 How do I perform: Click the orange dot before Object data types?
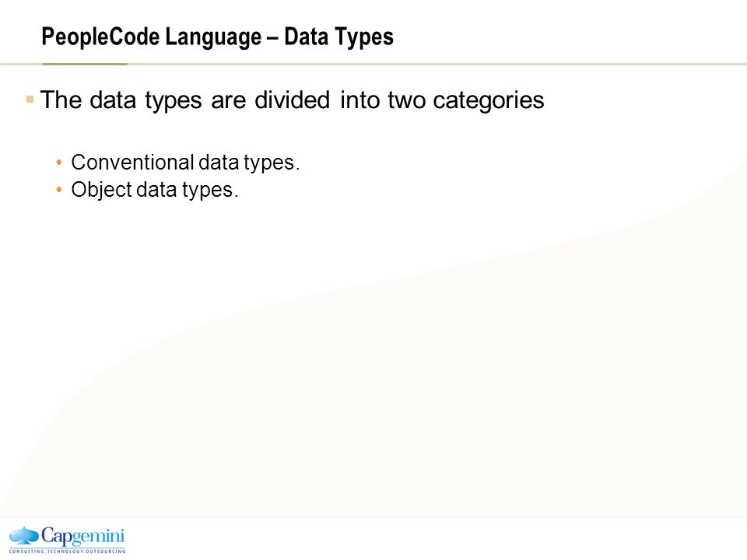click(59, 190)
